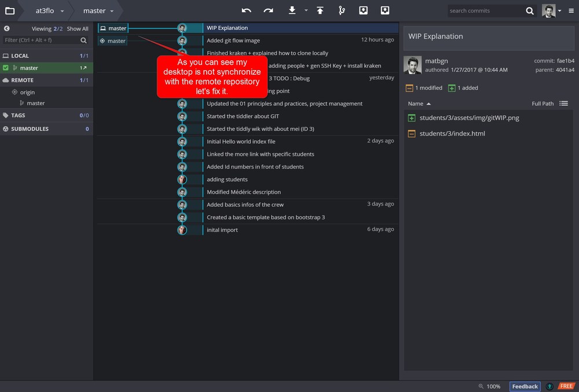The height and width of the screenshot is (392, 579).
Task: Click the Feedback button
Action: (x=525, y=386)
